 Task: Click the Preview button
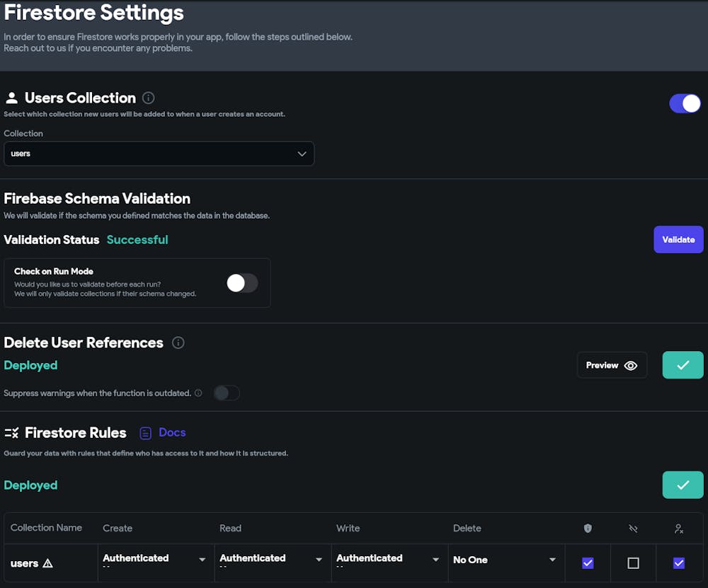tap(612, 365)
